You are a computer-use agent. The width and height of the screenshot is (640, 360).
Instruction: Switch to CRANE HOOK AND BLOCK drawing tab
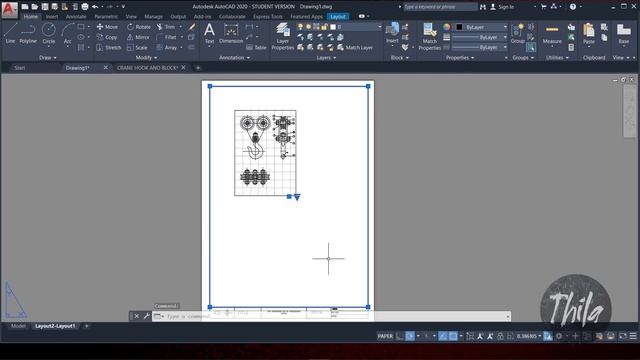(x=147, y=68)
